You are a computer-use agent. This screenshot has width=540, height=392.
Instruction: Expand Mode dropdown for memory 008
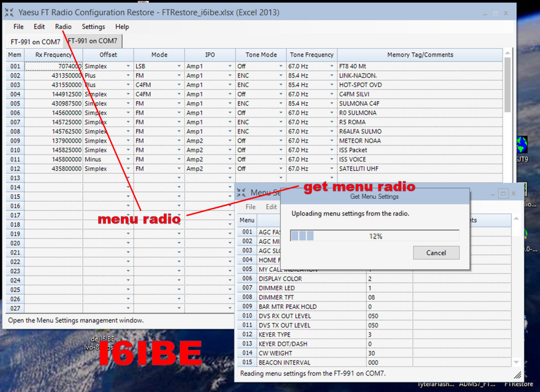(x=179, y=131)
